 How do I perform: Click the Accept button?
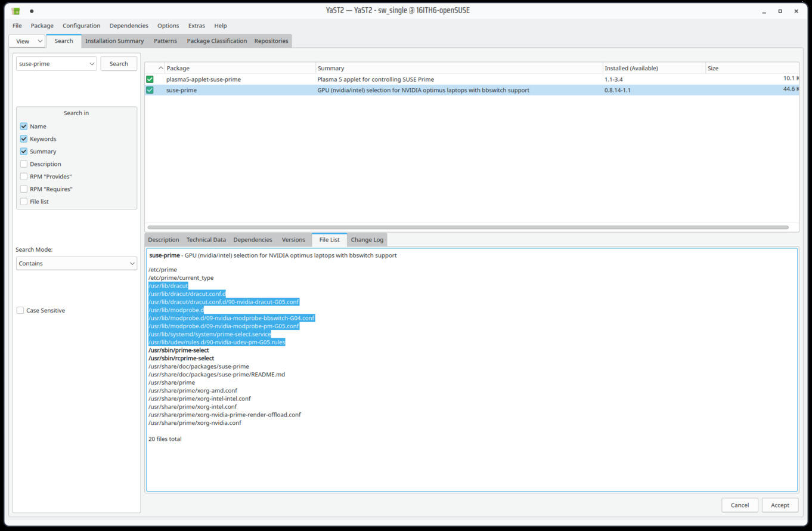(780, 505)
